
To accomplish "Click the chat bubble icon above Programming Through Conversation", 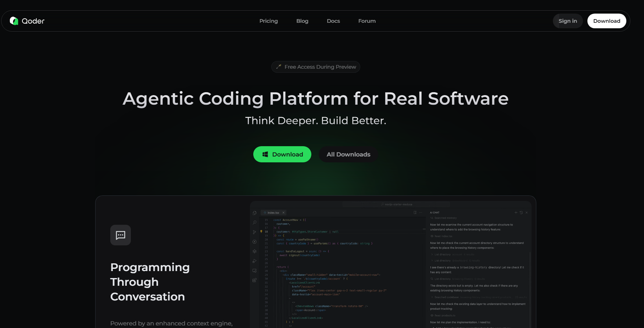I will click(121, 235).
